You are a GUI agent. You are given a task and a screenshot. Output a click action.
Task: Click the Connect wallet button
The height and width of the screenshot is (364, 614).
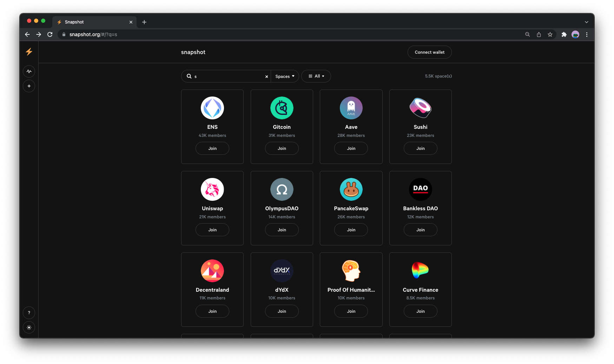click(429, 52)
